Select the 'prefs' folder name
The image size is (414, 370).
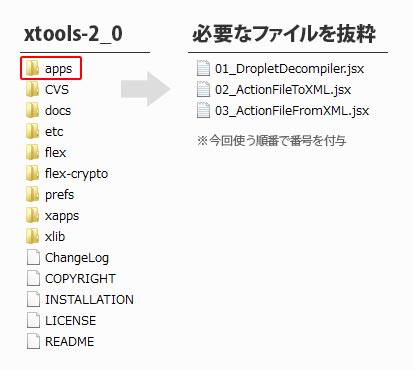pyautogui.click(x=59, y=195)
